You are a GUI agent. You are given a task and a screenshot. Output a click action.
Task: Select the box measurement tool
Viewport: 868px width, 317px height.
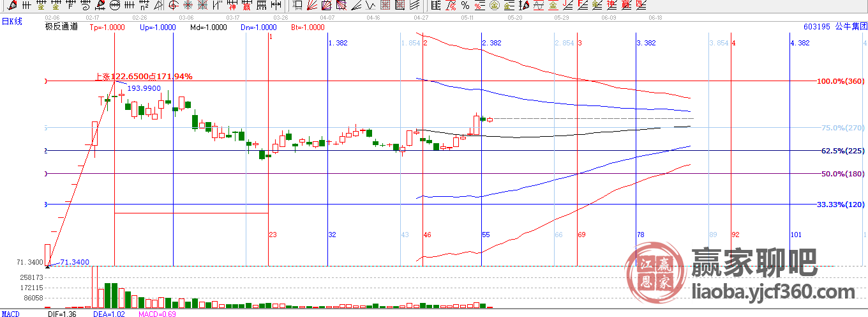(297, 5)
